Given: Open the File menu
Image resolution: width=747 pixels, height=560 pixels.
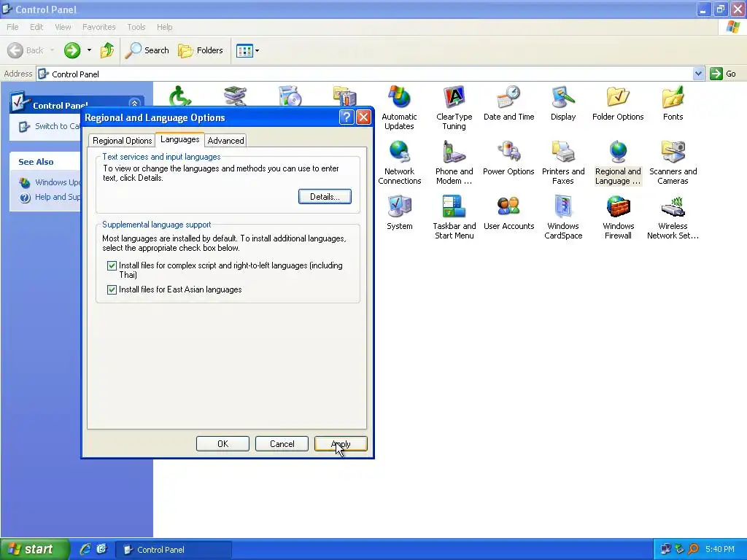Looking at the screenshot, I should point(12,27).
